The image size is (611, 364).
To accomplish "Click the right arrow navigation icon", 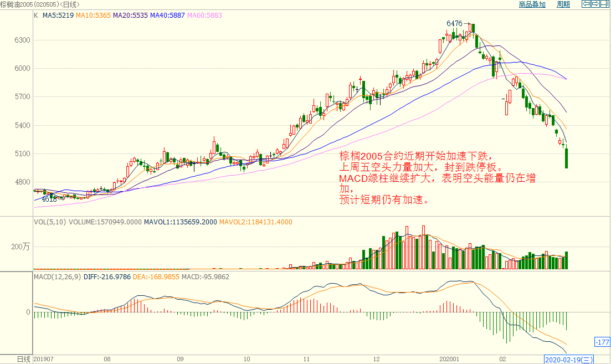I will [595, 4].
